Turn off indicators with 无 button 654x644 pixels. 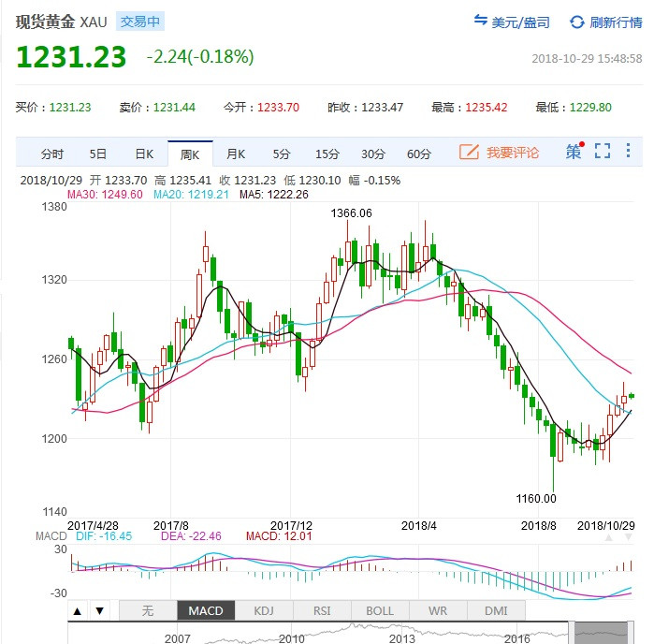click(147, 611)
